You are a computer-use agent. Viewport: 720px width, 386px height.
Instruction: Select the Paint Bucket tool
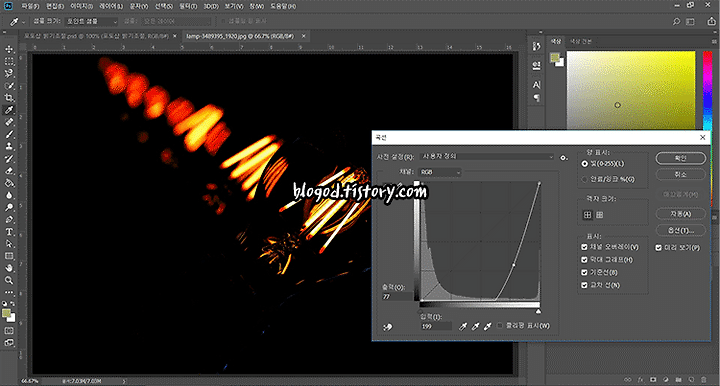[9, 183]
